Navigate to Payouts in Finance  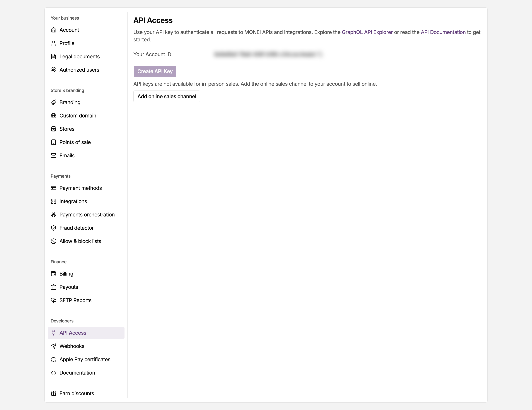point(86,287)
